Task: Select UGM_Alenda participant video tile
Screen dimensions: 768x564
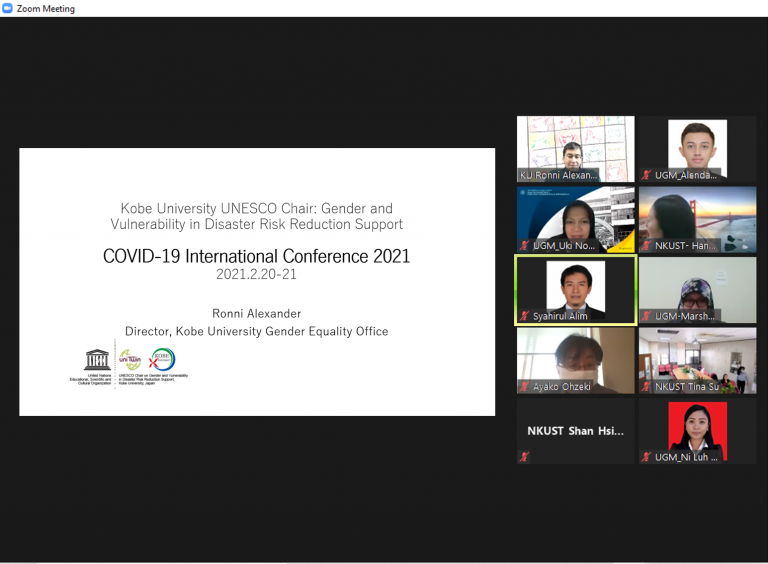Action: coord(697,149)
